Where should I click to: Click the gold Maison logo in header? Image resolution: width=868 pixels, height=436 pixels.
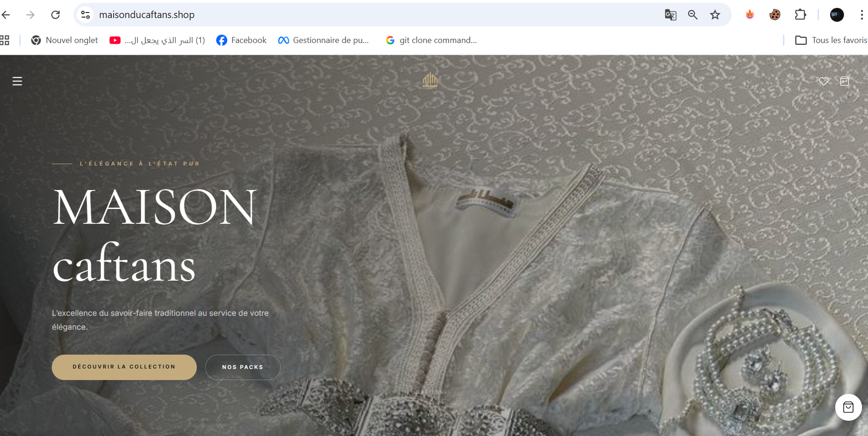pyautogui.click(x=430, y=80)
